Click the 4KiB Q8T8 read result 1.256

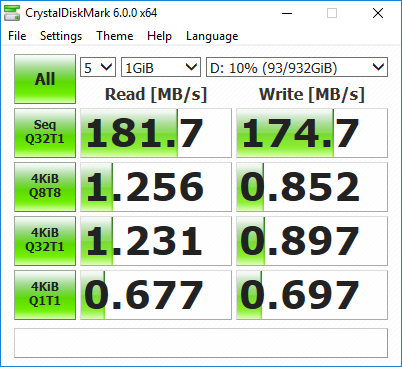pyautogui.click(x=156, y=187)
